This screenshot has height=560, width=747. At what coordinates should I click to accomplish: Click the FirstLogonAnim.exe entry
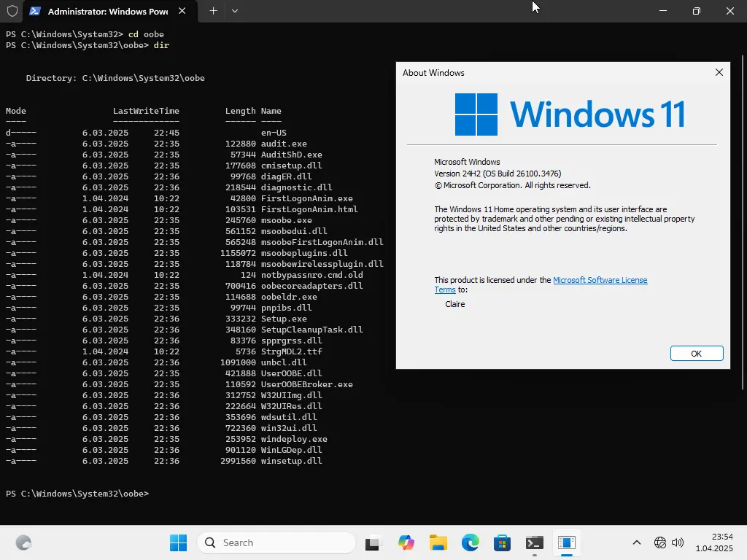[307, 198]
